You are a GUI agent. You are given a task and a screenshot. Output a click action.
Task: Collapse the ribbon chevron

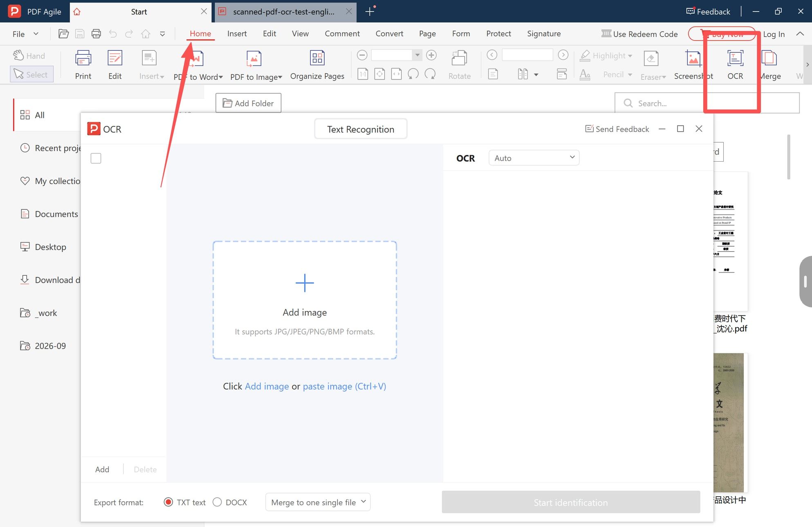click(800, 34)
